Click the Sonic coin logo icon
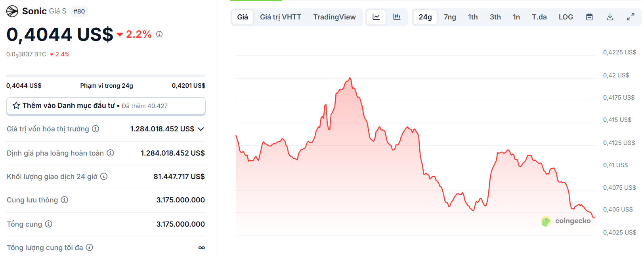This screenshot has height=256, width=644. click(x=12, y=11)
